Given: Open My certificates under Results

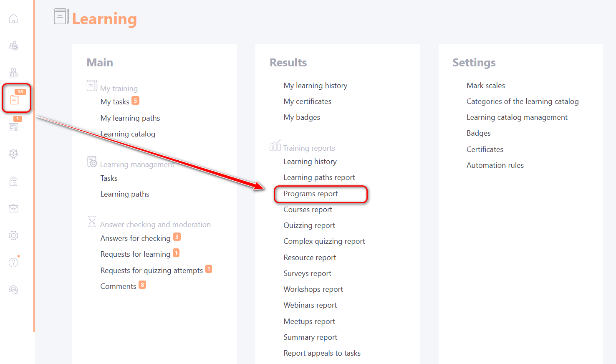Looking at the screenshot, I should point(307,101).
